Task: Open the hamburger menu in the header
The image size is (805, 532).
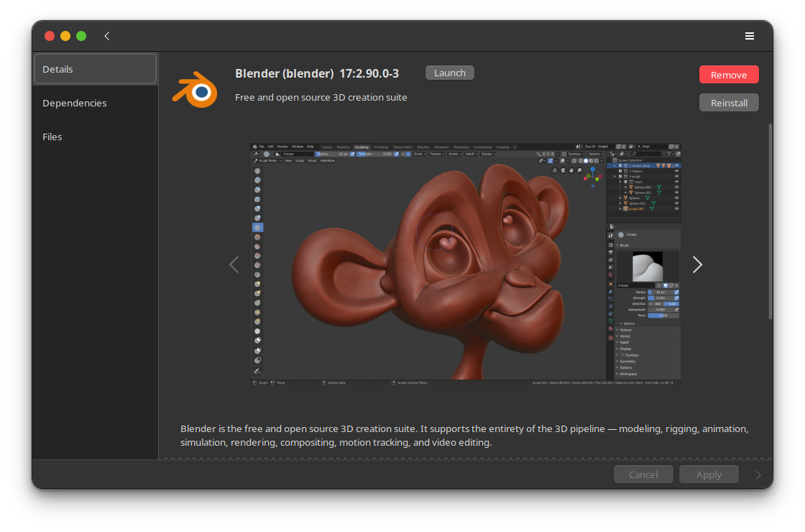Action: pyautogui.click(x=750, y=36)
